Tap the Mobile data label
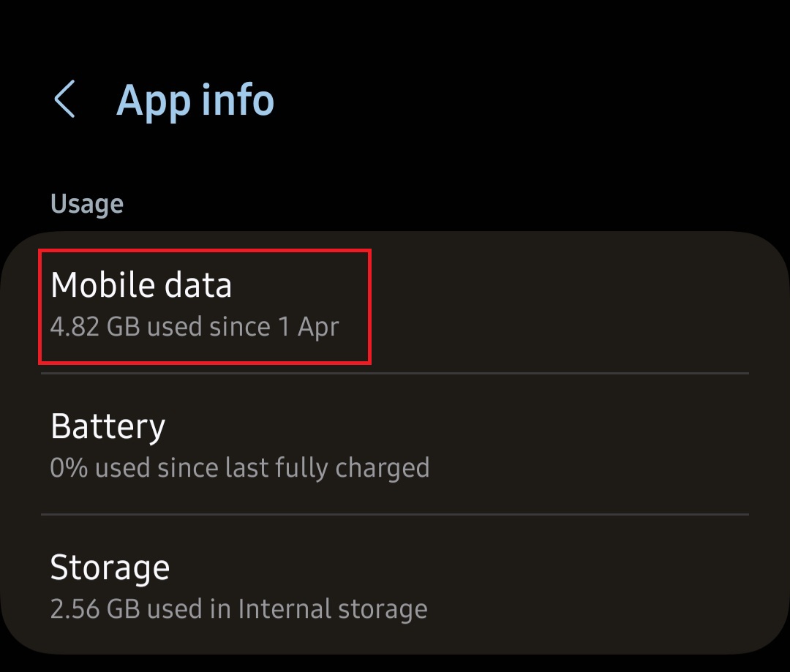Screen dimensions: 790x672 pyautogui.click(x=141, y=285)
